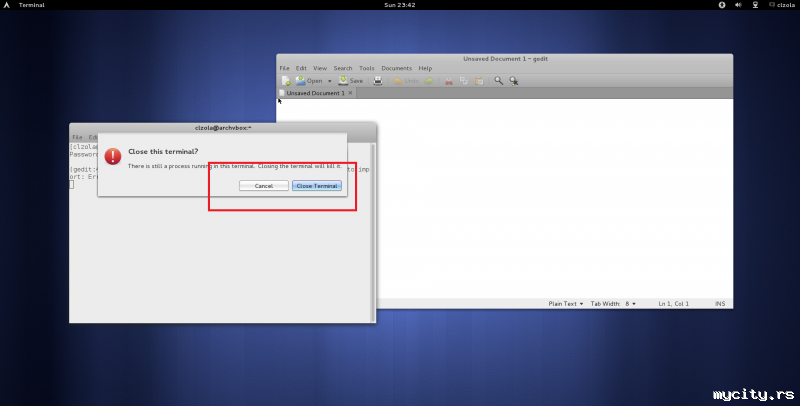Open the volume icon in top bar
This screenshot has width=800, height=406.
[738, 5]
